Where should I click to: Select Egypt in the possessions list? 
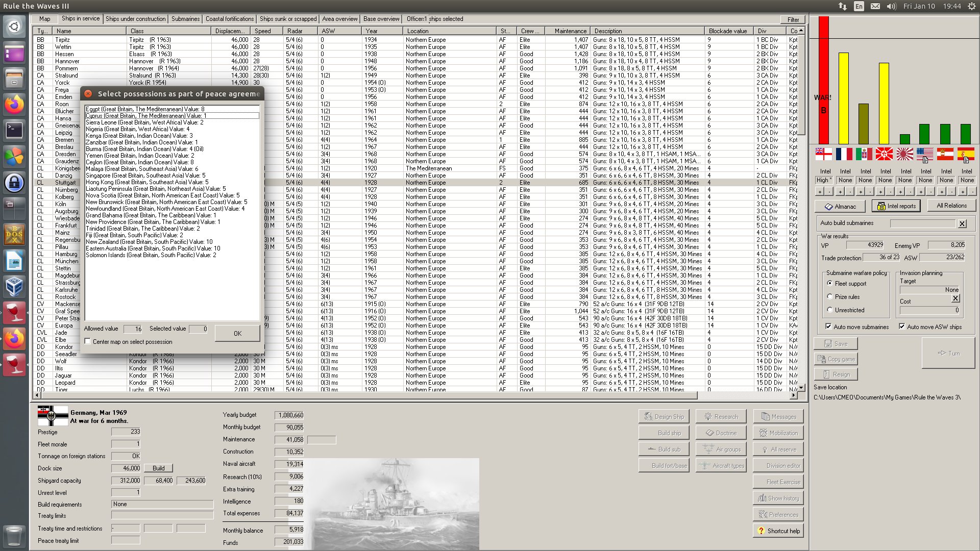point(172,109)
